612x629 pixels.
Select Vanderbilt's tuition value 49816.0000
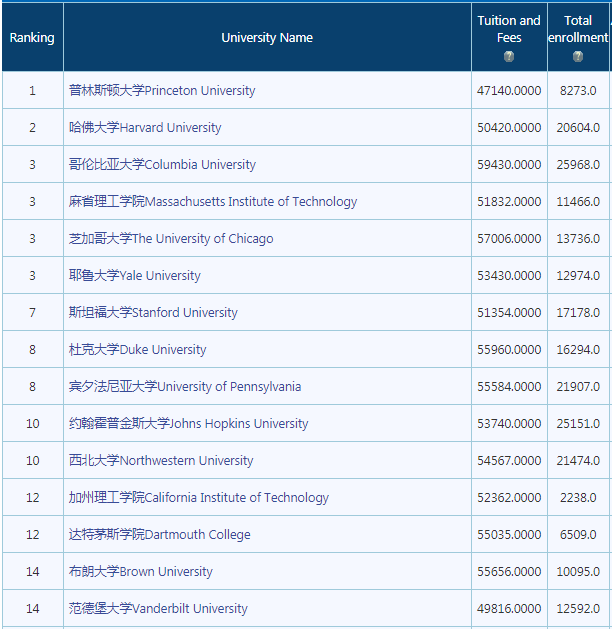click(509, 609)
